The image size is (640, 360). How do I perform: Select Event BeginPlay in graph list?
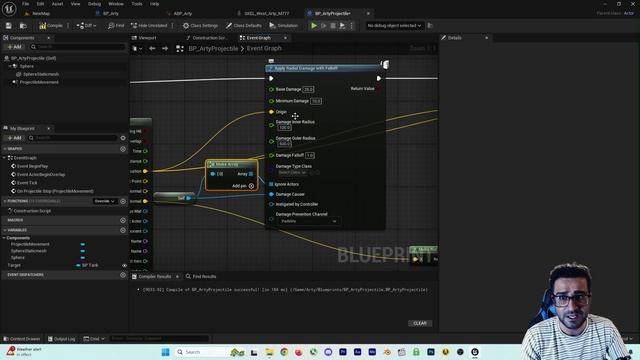tap(32, 166)
